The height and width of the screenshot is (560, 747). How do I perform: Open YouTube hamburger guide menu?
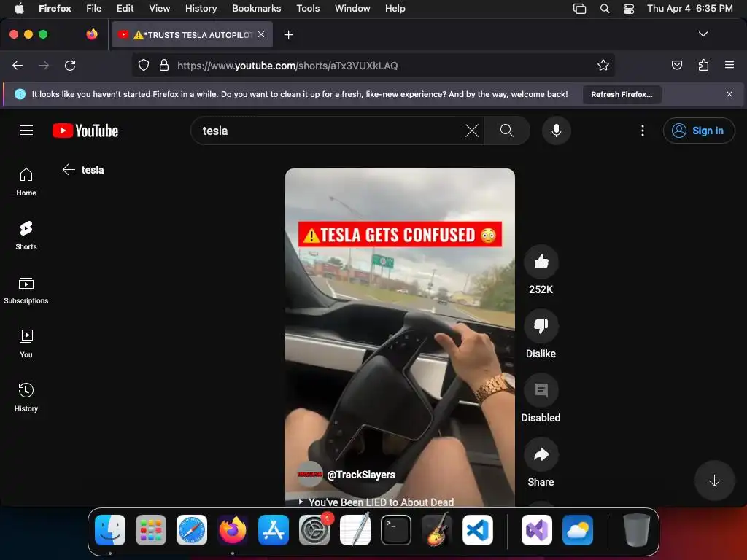[26, 131]
